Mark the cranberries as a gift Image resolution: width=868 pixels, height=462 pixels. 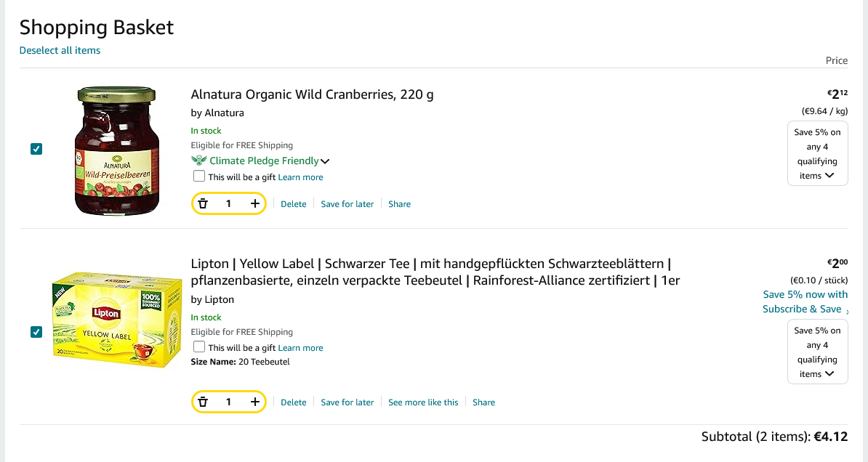[199, 177]
